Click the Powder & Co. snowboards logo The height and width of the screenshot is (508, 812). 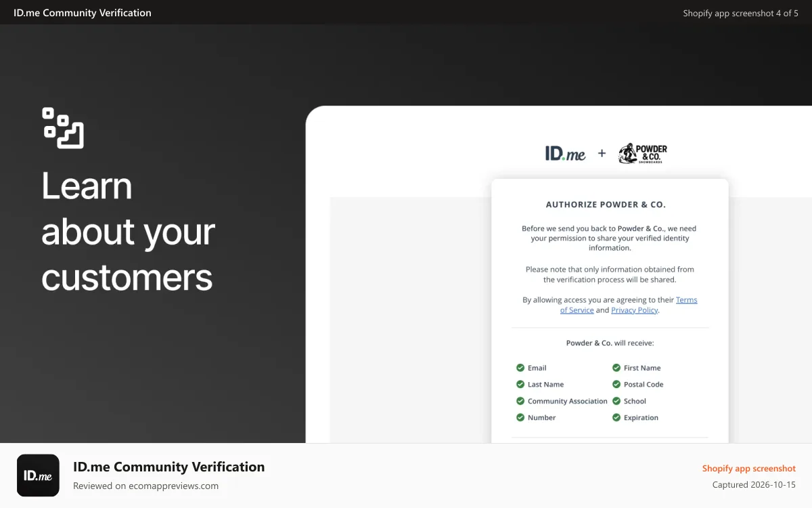[x=643, y=154]
